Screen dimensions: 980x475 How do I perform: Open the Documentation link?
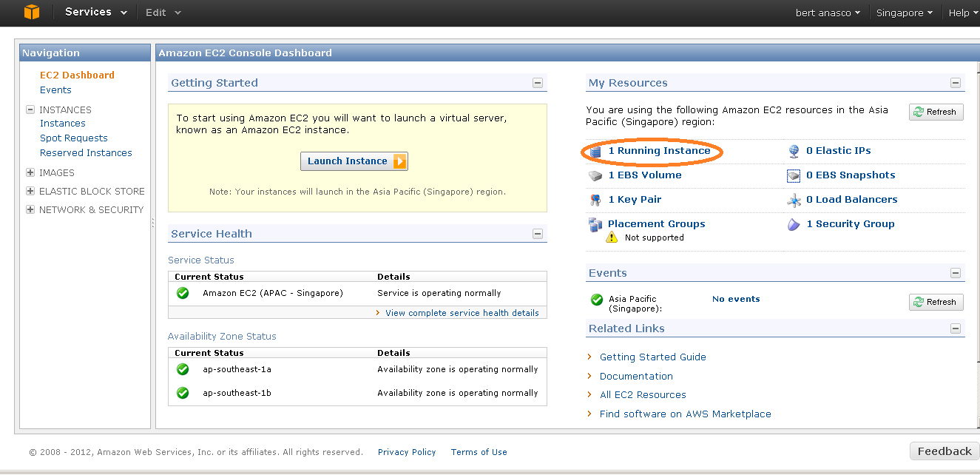pyautogui.click(x=636, y=376)
